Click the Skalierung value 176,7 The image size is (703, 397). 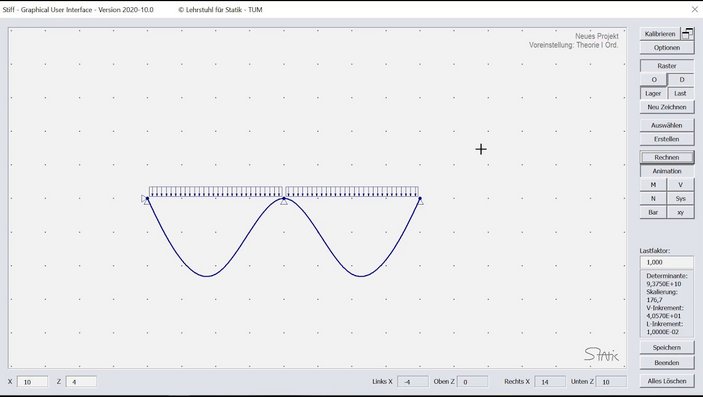(x=655, y=300)
